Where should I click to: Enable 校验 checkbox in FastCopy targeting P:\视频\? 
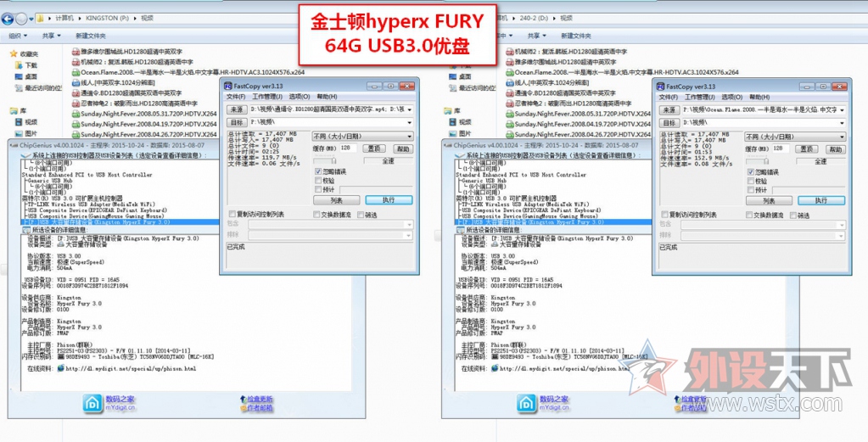[x=317, y=181]
